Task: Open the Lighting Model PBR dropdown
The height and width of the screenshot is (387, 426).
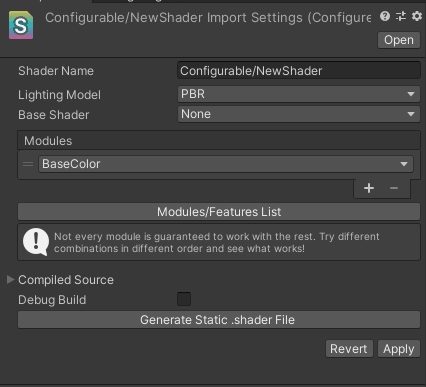Action: [299, 94]
